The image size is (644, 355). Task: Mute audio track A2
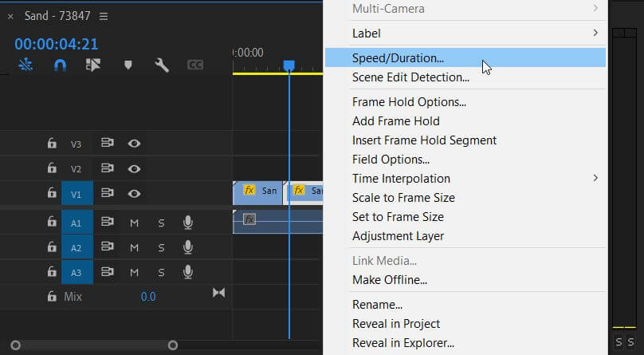click(x=135, y=248)
